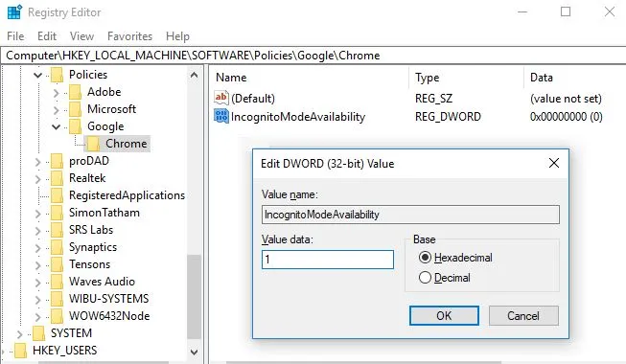The height and width of the screenshot is (364, 626).
Task: Select the RegisteredApplications key label
Action: [x=127, y=195]
